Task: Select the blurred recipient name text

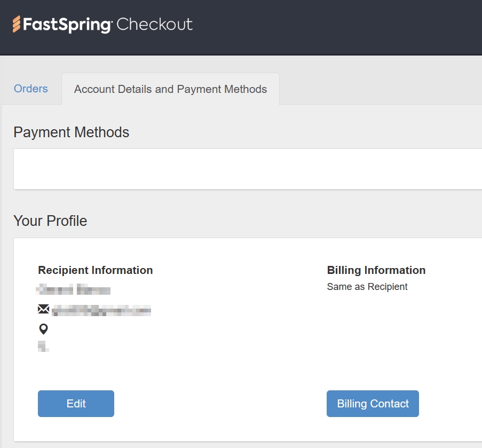Action: (x=73, y=290)
